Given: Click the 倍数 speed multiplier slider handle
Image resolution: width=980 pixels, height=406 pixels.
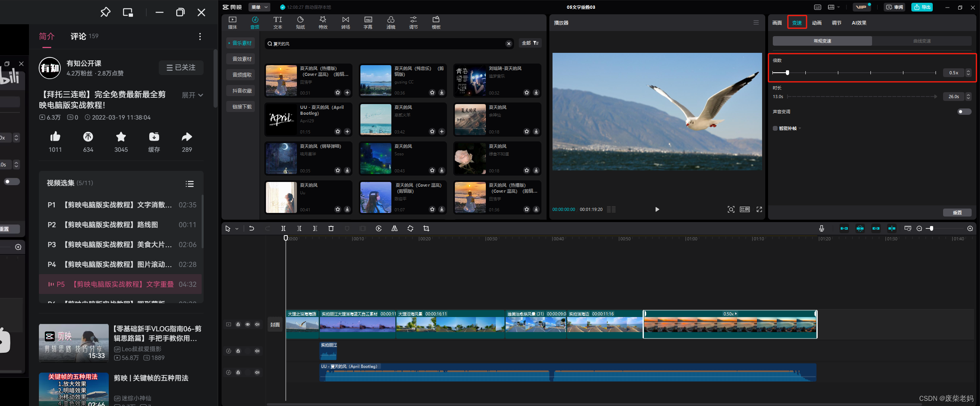Looking at the screenshot, I should [x=787, y=73].
